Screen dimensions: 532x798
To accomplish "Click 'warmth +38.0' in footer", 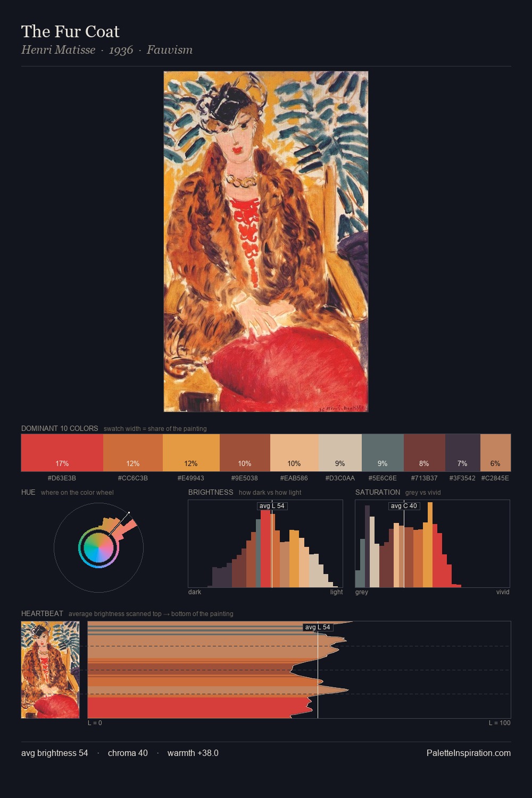I will (193, 753).
